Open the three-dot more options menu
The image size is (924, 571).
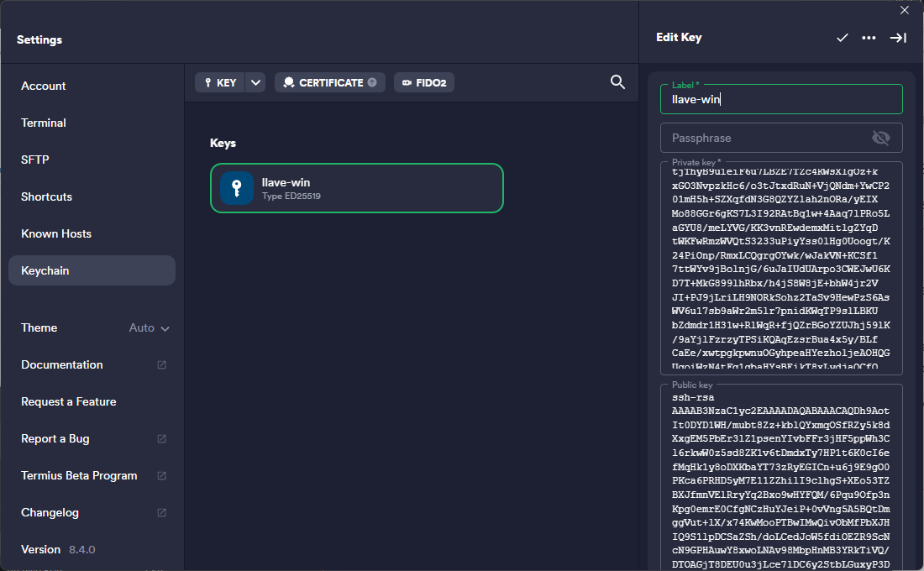[x=869, y=38]
